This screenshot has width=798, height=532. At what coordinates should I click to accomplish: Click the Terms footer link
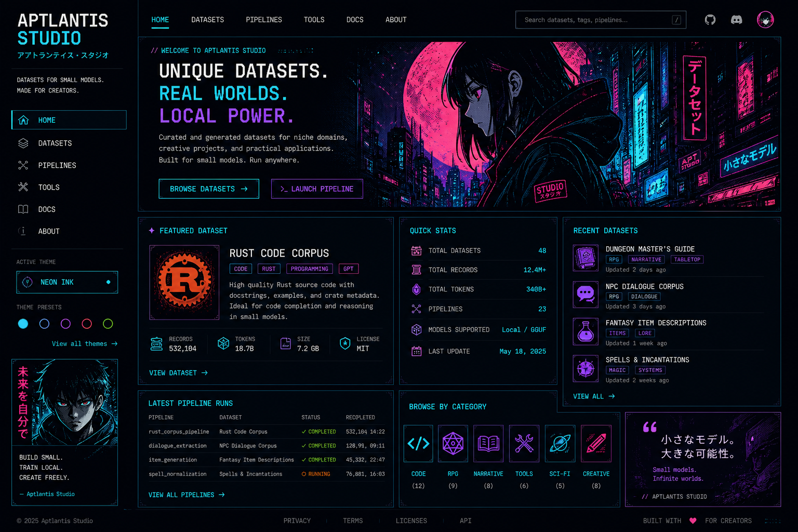[x=353, y=521]
